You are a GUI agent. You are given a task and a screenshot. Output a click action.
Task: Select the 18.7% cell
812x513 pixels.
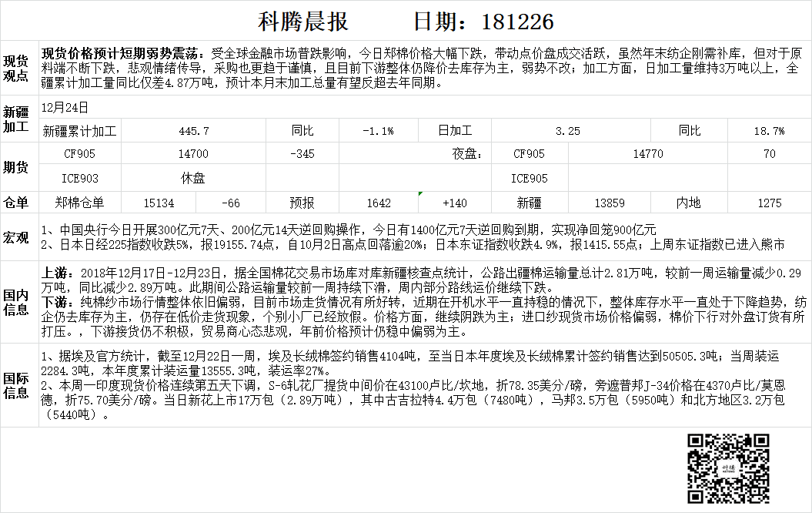coord(769,131)
